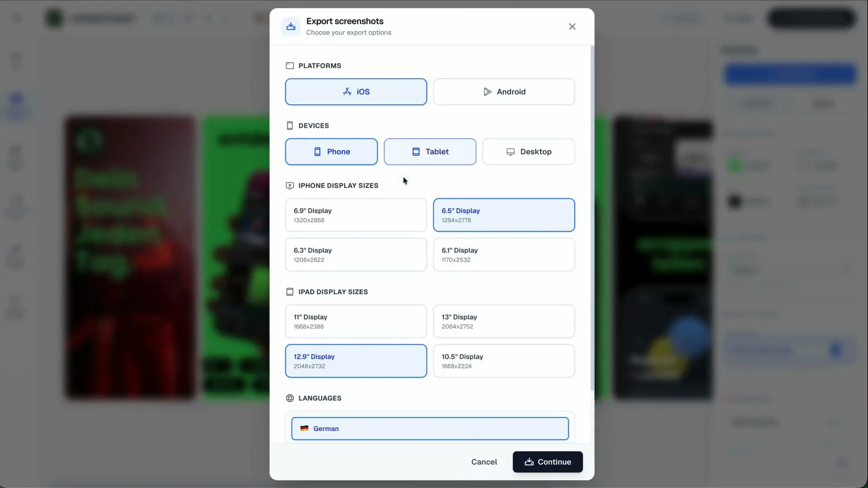Select the 10.5" Display 1668x2224 iPad size

(504, 361)
